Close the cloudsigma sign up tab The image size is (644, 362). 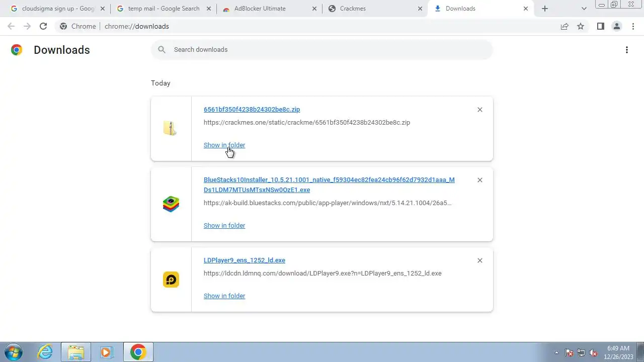tap(103, 9)
